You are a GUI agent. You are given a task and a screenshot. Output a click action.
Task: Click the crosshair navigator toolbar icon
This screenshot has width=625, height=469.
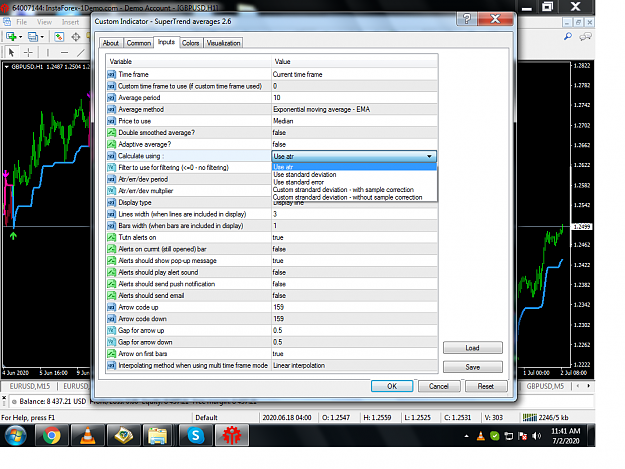(x=76, y=37)
